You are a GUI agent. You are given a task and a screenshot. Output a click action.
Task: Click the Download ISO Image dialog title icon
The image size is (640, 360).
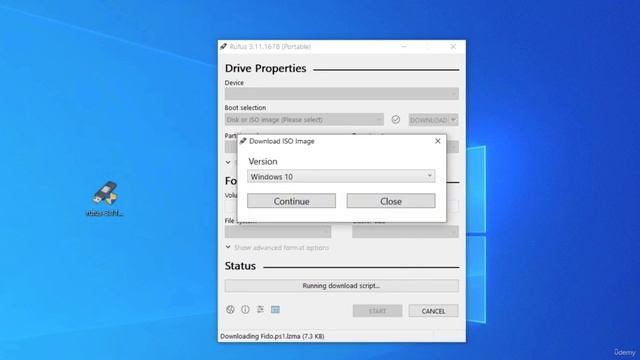[243, 141]
